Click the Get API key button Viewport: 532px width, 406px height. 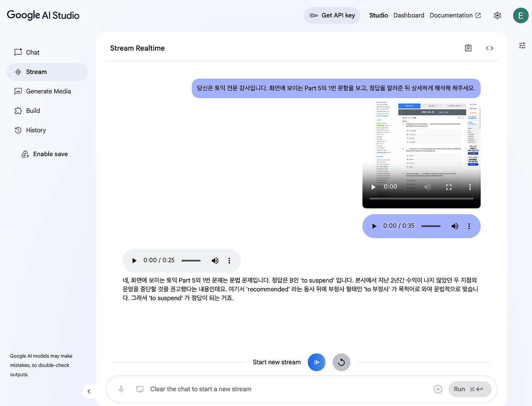pos(332,15)
